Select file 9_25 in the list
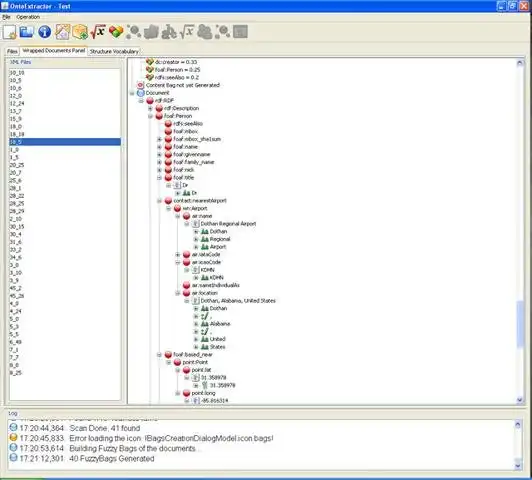The height and width of the screenshot is (480, 532). pos(65,372)
